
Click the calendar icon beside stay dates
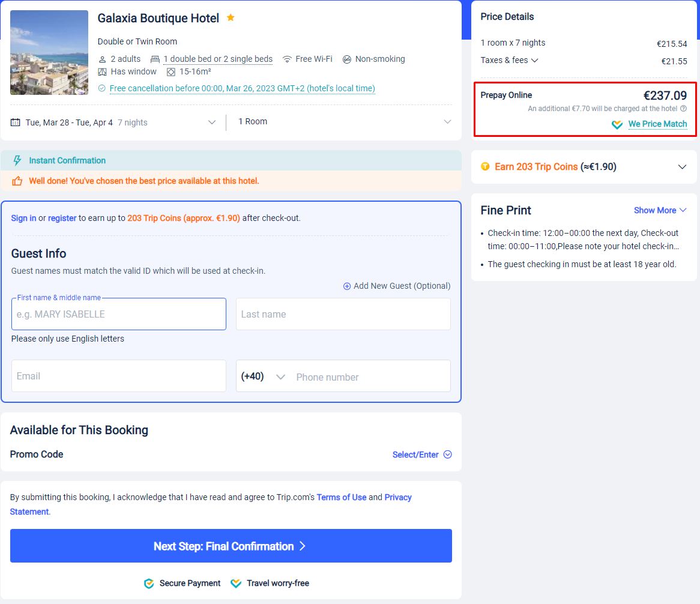pos(16,122)
